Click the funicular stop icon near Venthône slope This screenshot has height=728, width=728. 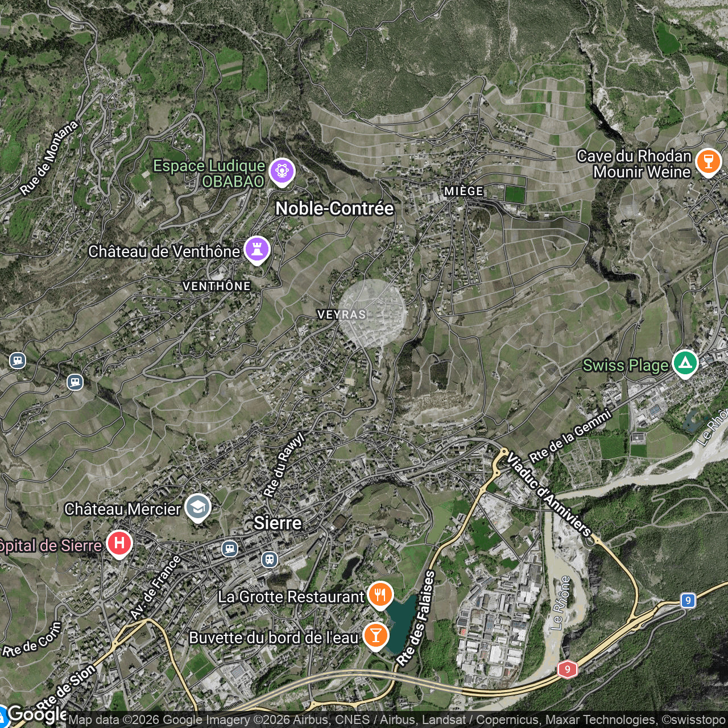pyautogui.click(x=75, y=382)
